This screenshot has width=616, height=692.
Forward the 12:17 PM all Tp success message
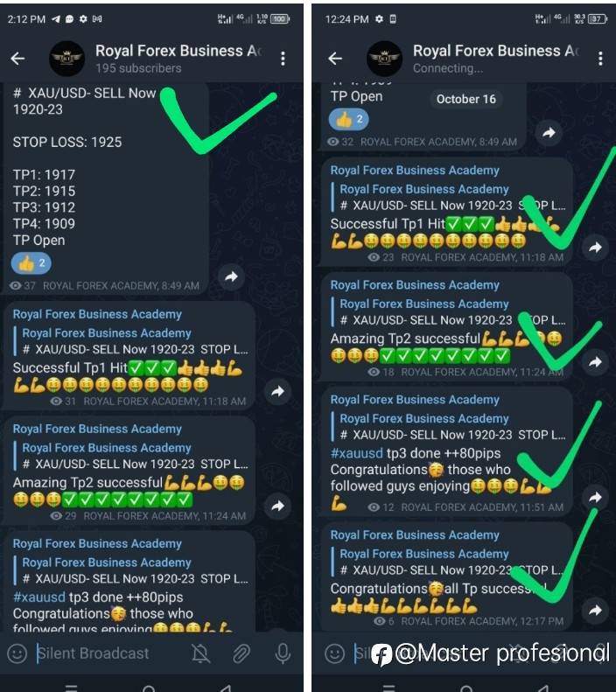click(x=595, y=611)
